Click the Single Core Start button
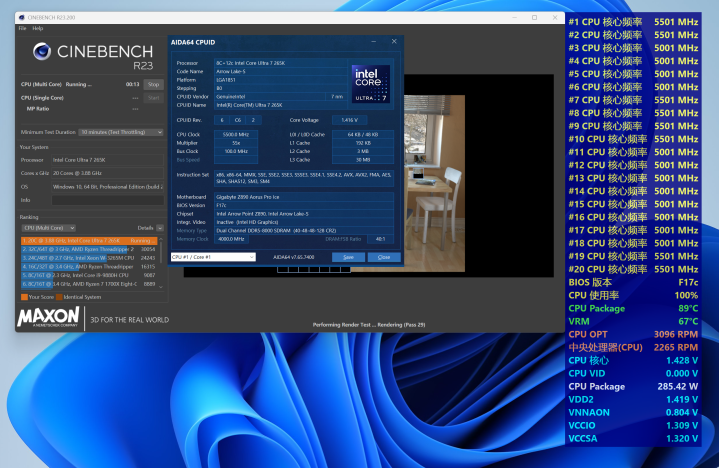 (154, 98)
